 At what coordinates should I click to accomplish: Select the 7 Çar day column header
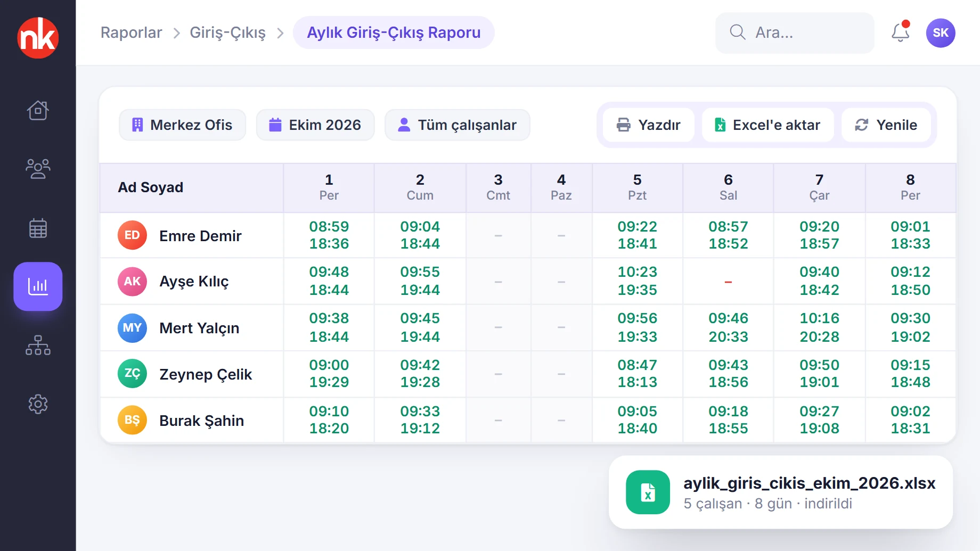(x=820, y=187)
